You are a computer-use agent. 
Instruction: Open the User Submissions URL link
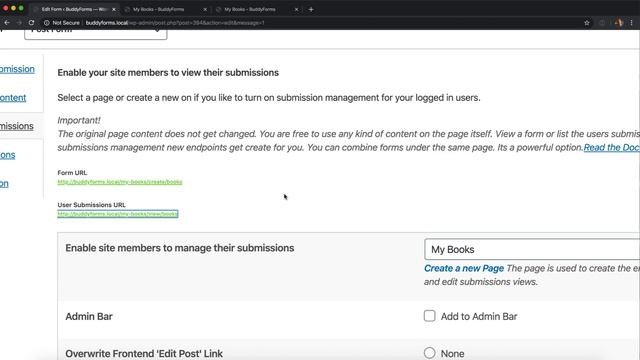118,214
